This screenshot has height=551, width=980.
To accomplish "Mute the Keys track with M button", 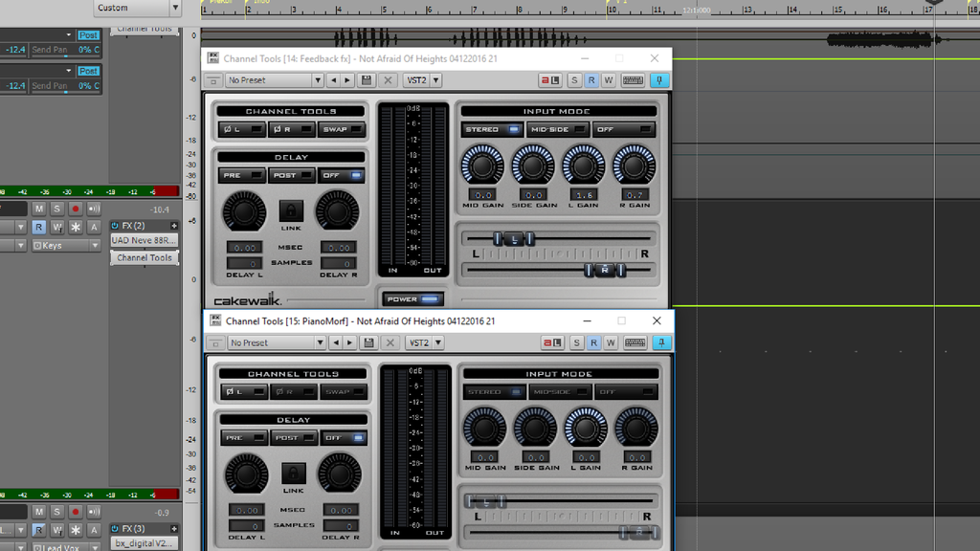I will 39,209.
